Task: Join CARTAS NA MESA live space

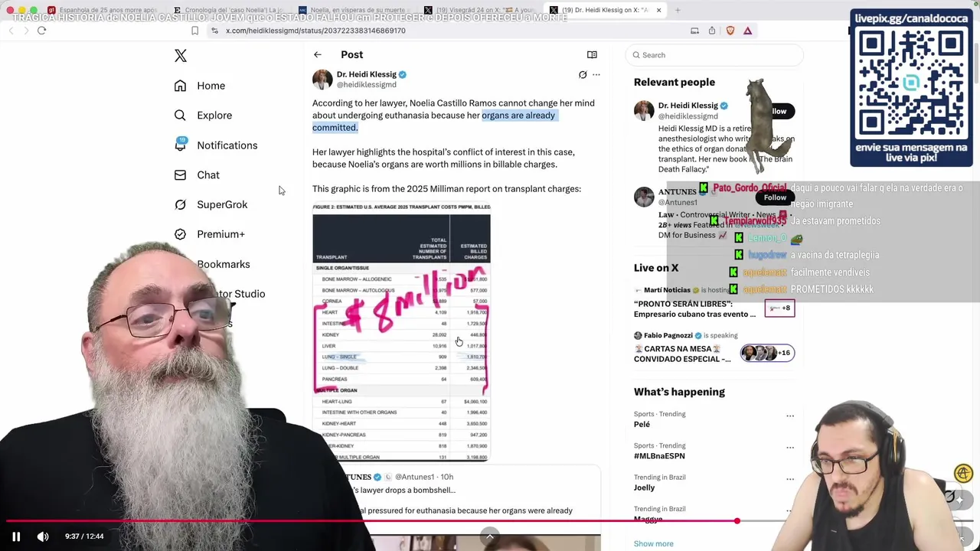Action: [x=682, y=354]
